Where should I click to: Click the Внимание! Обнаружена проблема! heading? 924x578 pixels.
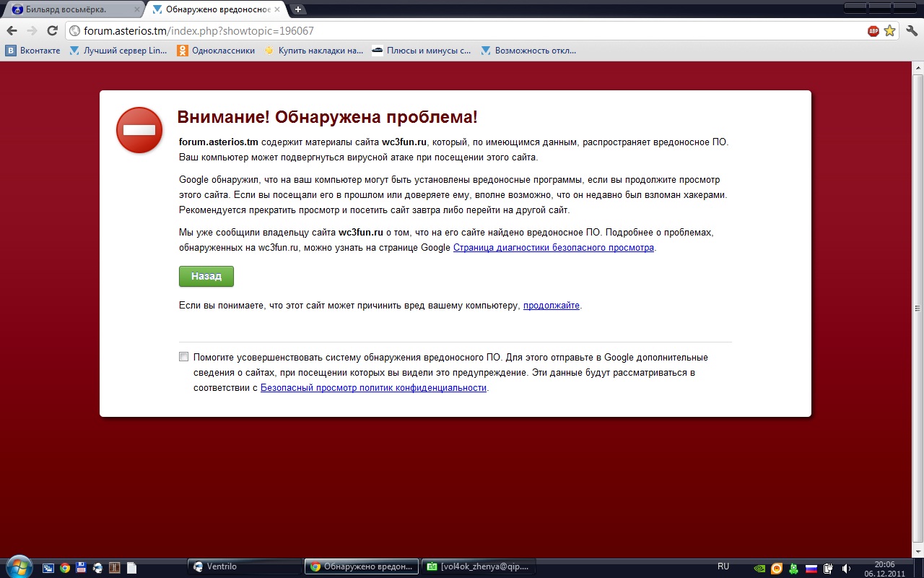pyautogui.click(x=327, y=118)
